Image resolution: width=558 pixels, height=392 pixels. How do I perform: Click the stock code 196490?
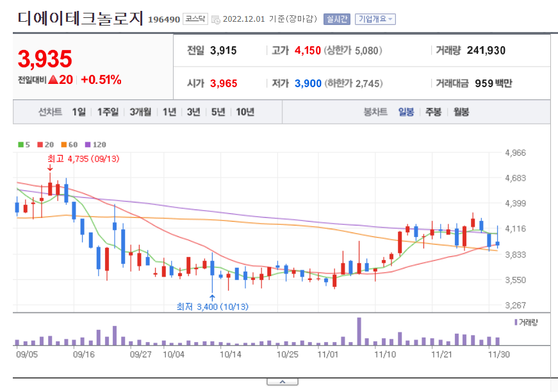click(x=164, y=20)
